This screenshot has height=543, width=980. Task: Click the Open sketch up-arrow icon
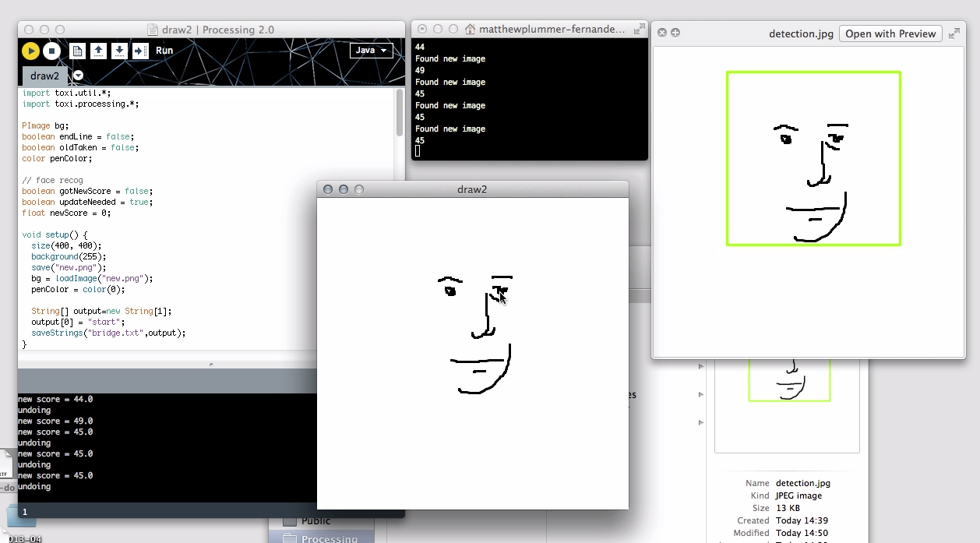(99, 51)
